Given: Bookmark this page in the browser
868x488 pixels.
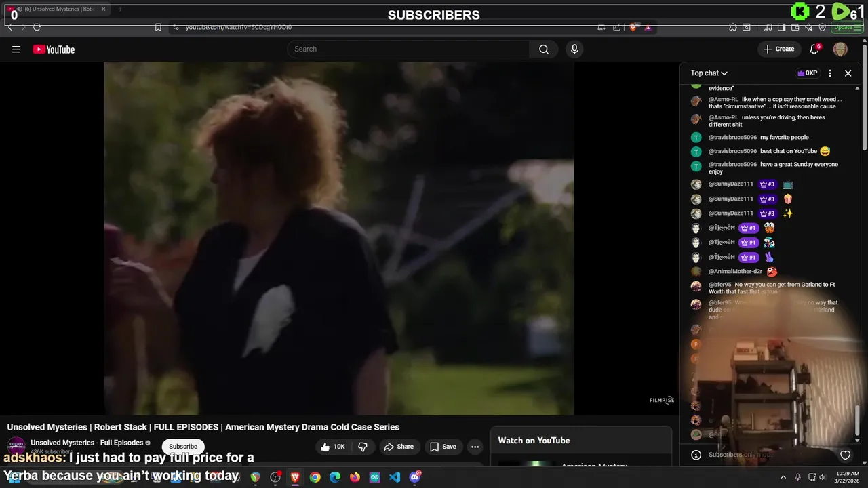Looking at the screenshot, I should point(157,27).
